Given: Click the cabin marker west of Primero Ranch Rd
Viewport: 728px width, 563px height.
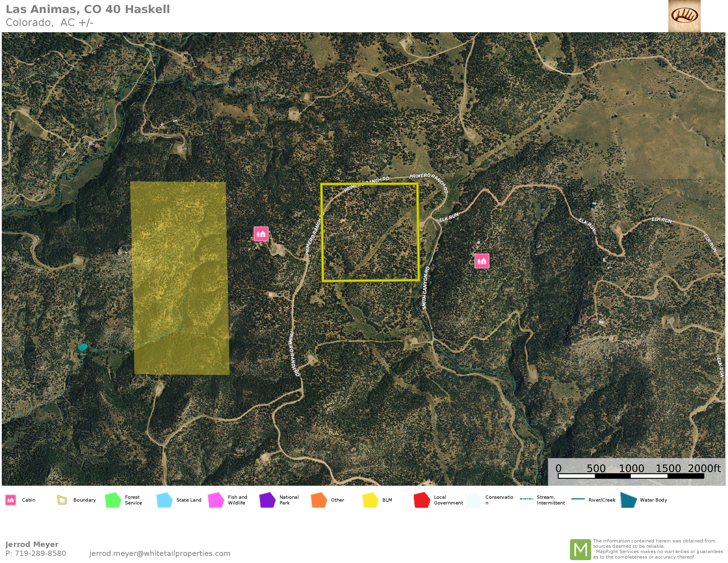Looking at the screenshot, I should pos(261,234).
